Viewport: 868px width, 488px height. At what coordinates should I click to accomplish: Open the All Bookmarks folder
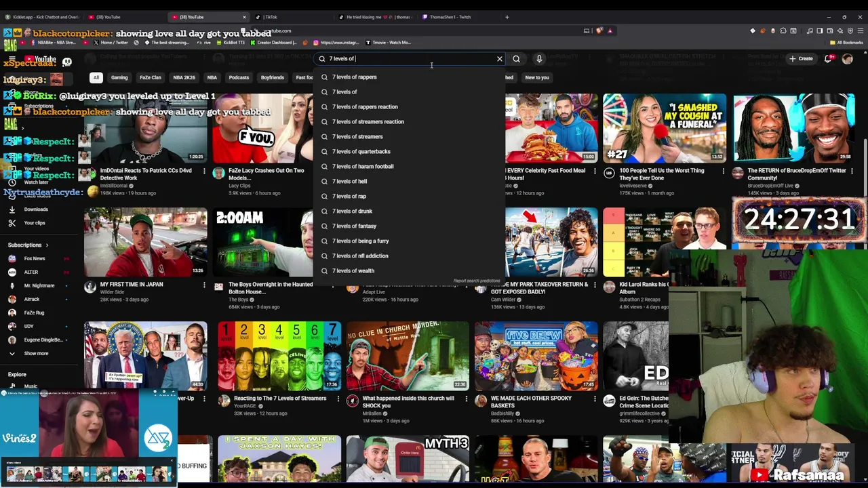pyautogui.click(x=846, y=43)
